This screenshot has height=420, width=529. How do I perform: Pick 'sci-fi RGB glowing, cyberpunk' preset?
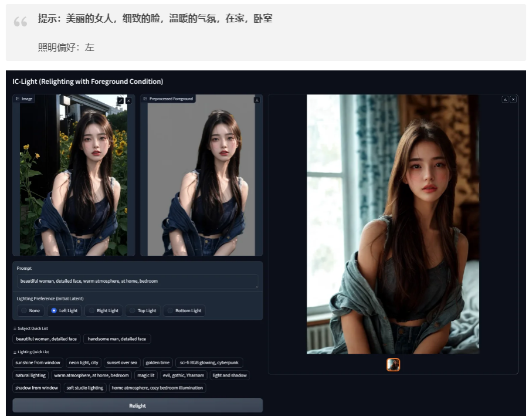click(x=209, y=363)
